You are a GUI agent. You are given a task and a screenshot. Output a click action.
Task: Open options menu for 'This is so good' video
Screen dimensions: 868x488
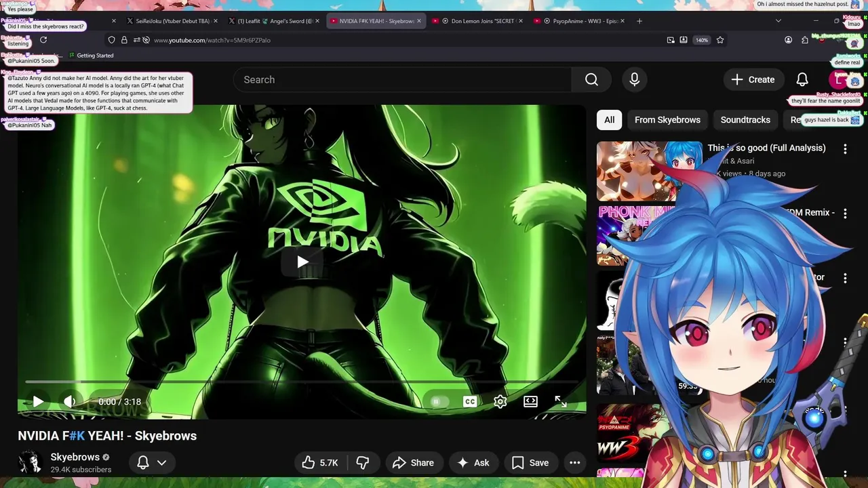click(x=845, y=148)
